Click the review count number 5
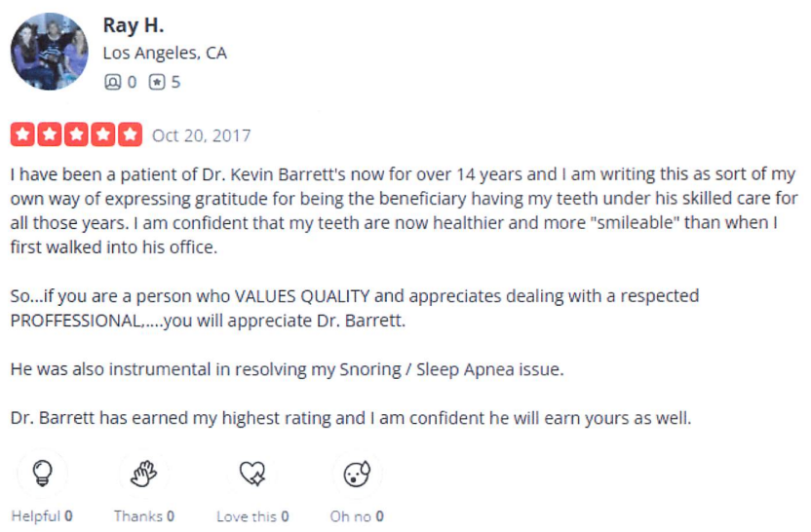The width and height of the screenshot is (811, 532). (175, 83)
